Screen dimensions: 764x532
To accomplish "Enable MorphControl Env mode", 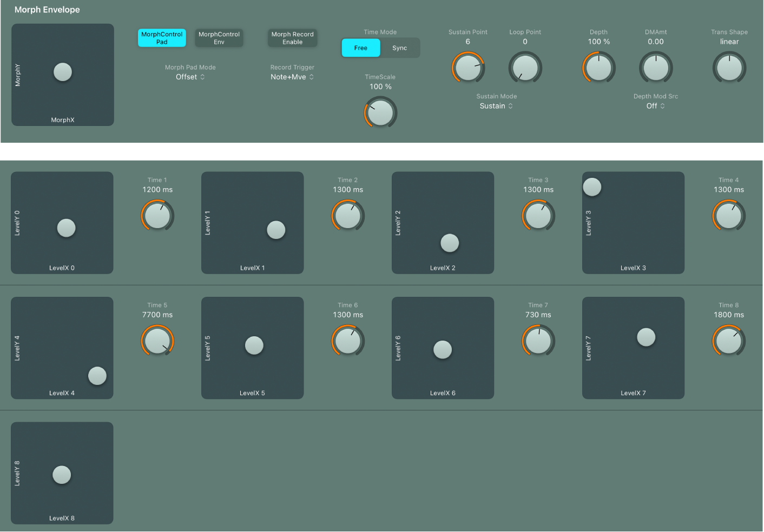I will pyautogui.click(x=219, y=38).
